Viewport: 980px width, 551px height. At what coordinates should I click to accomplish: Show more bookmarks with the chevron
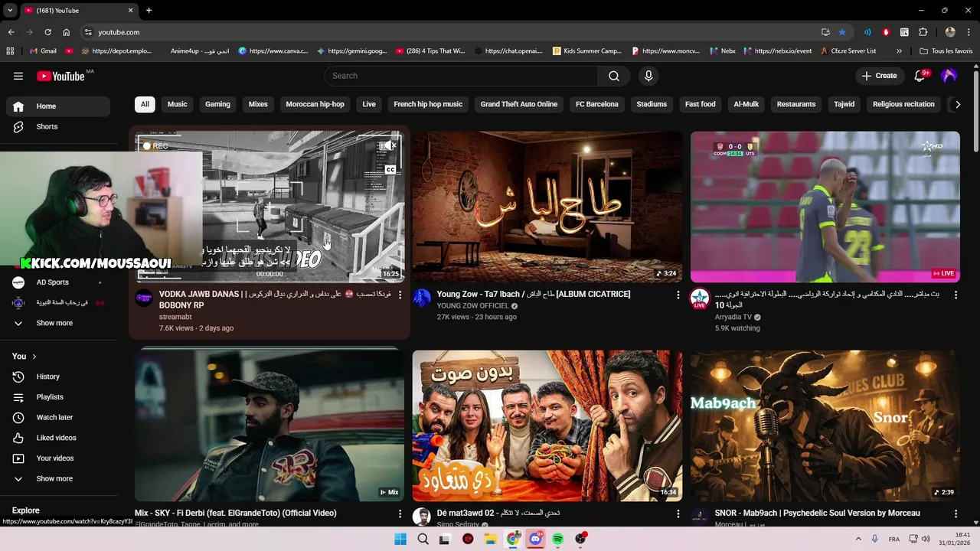899,51
